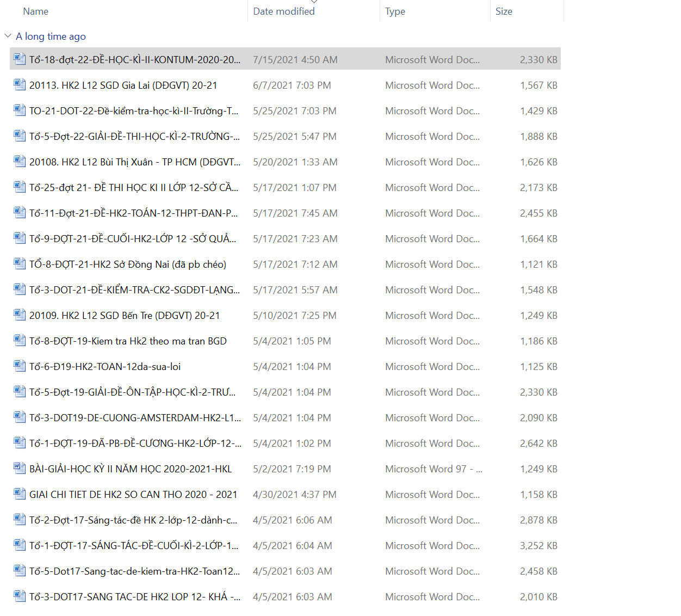Screen dimensions: 681x616
Task: Click Word icon of Bùi Thị Xuân file
Action: click(20, 162)
